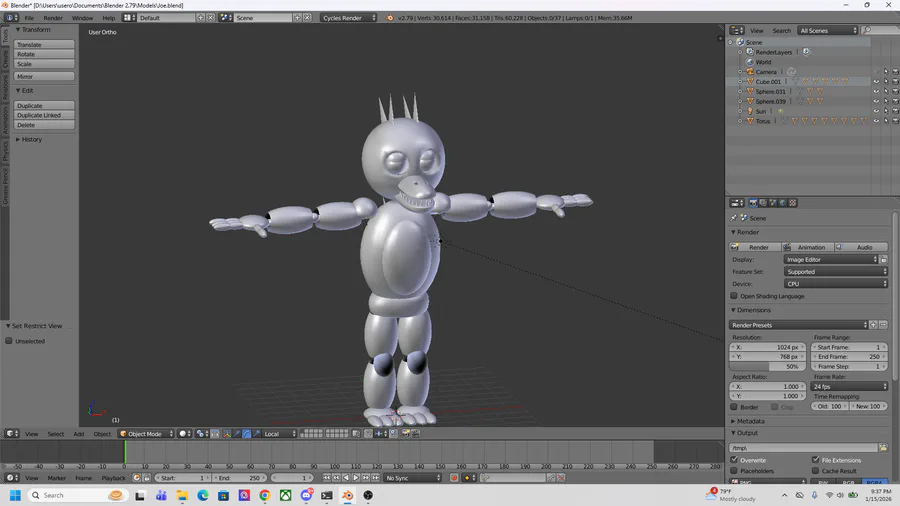Open the viewport shading selector icon
900x506 pixels.
pos(185,434)
